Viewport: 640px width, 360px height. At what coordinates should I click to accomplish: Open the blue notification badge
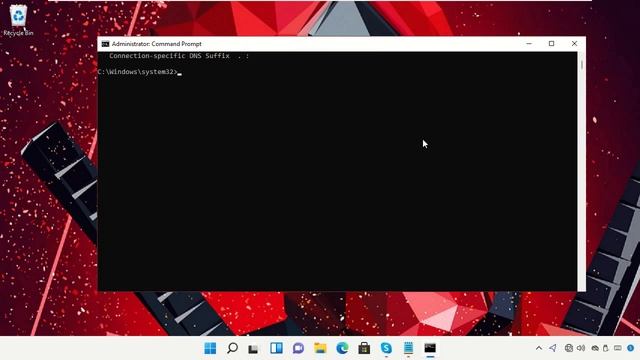click(631, 348)
